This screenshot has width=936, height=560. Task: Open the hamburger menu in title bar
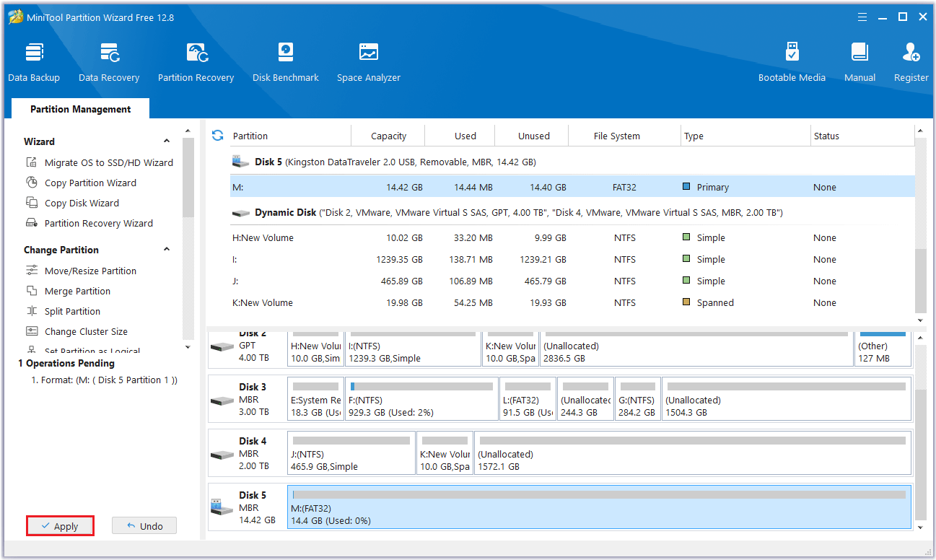(862, 17)
